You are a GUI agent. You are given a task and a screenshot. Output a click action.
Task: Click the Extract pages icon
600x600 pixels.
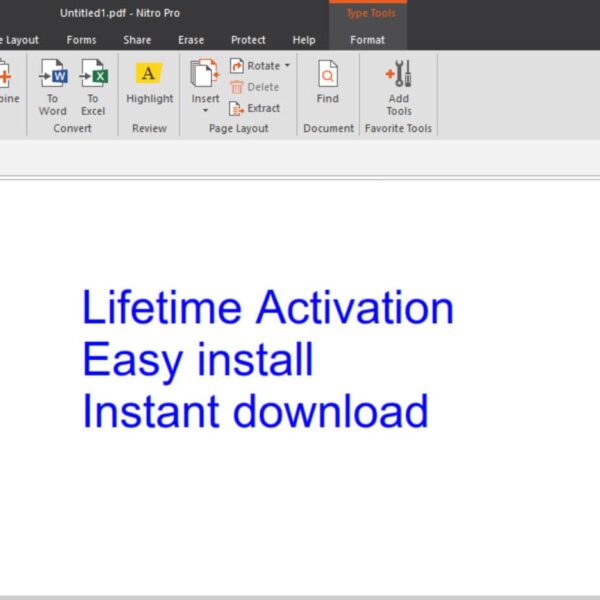click(x=237, y=108)
